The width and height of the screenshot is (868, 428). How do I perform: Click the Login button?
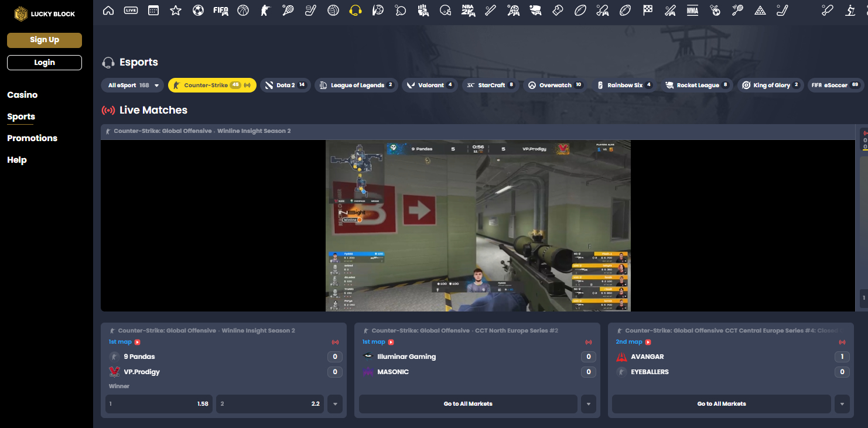coord(45,63)
